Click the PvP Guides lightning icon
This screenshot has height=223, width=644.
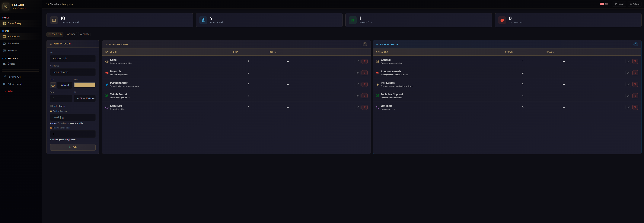point(378,84)
